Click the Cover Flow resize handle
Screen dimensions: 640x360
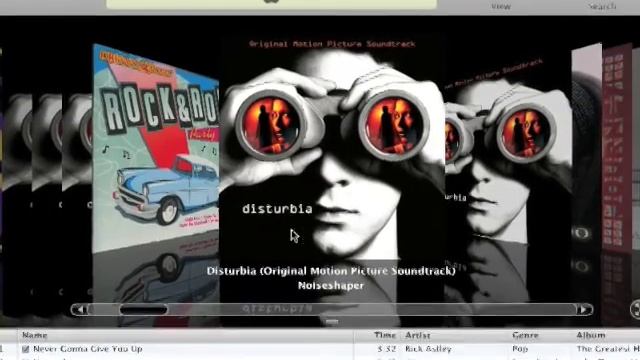pyautogui.click(x=332, y=322)
